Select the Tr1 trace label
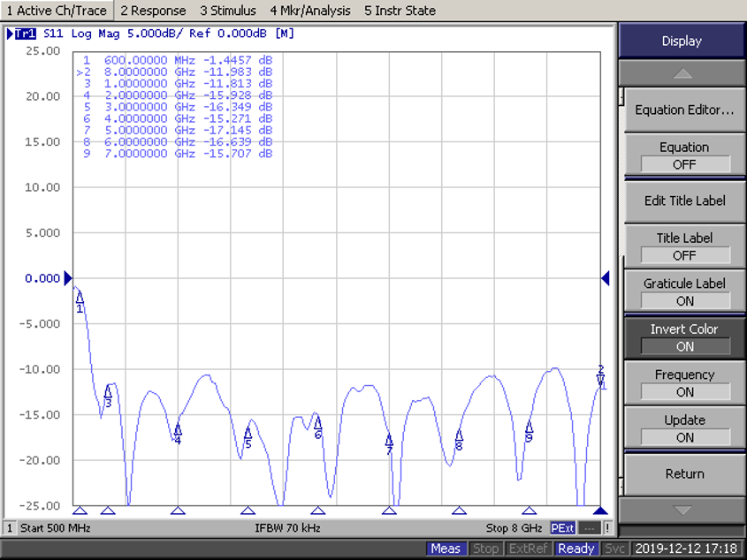Image resolution: width=747 pixels, height=560 pixels. coord(26,34)
